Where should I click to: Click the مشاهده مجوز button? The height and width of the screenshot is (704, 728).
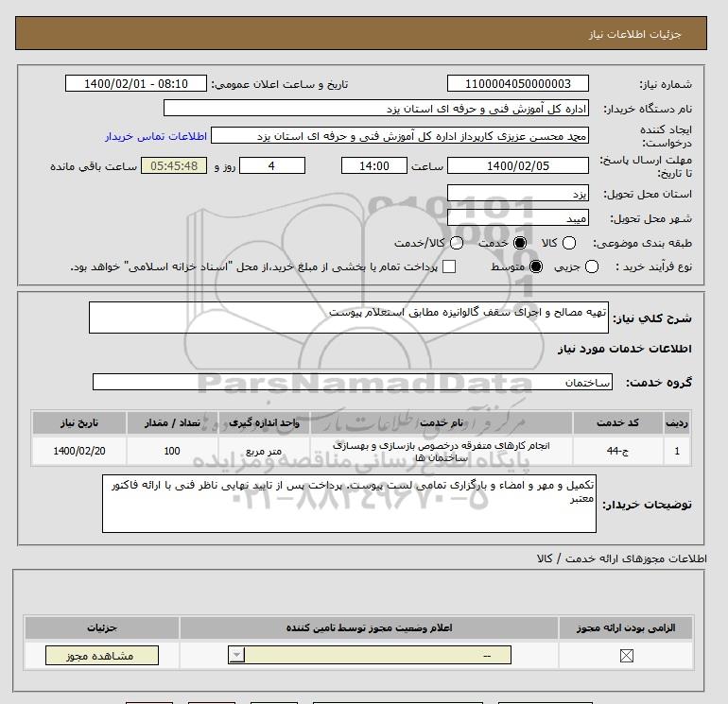[x=102, y=655]
